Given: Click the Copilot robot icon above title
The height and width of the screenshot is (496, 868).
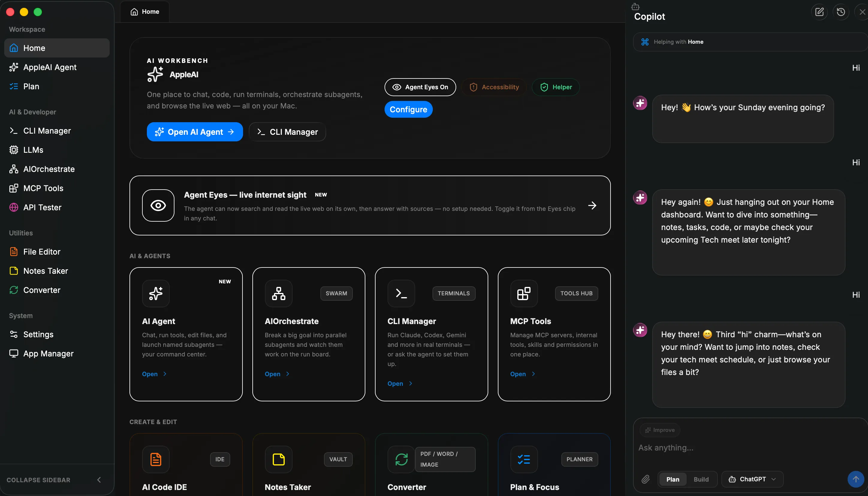Looking at the screenshot, I should (x=635, y=7).
